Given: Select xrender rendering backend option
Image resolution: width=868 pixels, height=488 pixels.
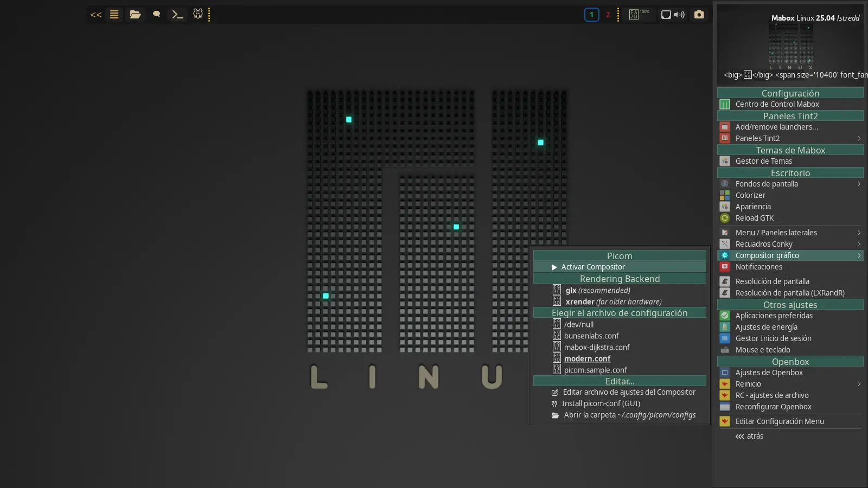Looking at the screenshot, I should [x=613, y=301].
